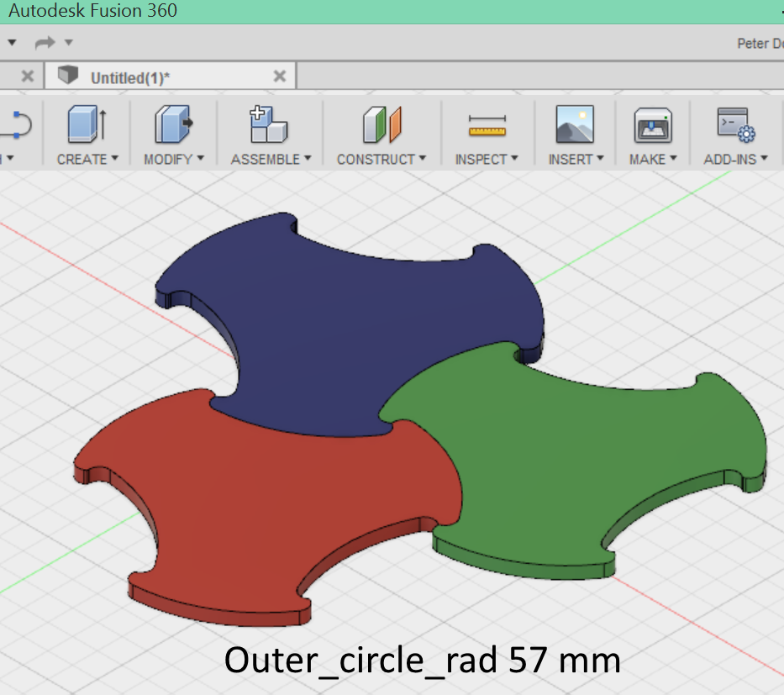
Task: Click the Make 3D print icon
Action: pyautogui.click(x=652, y=125)
